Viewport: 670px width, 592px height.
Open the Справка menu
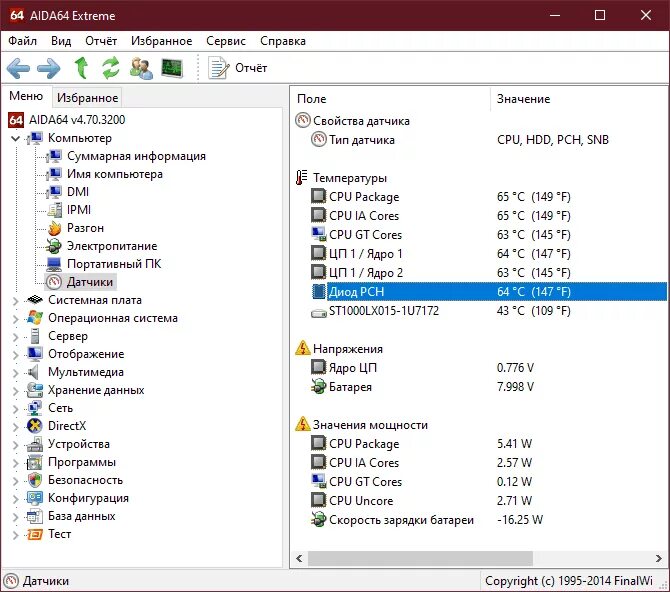pyautogui.click(x=283, y=41)
